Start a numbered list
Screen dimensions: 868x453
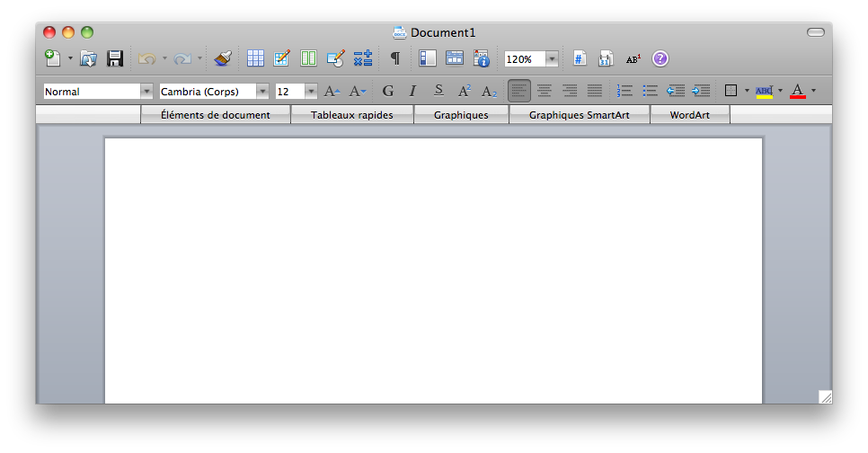[x=624, y=90]
